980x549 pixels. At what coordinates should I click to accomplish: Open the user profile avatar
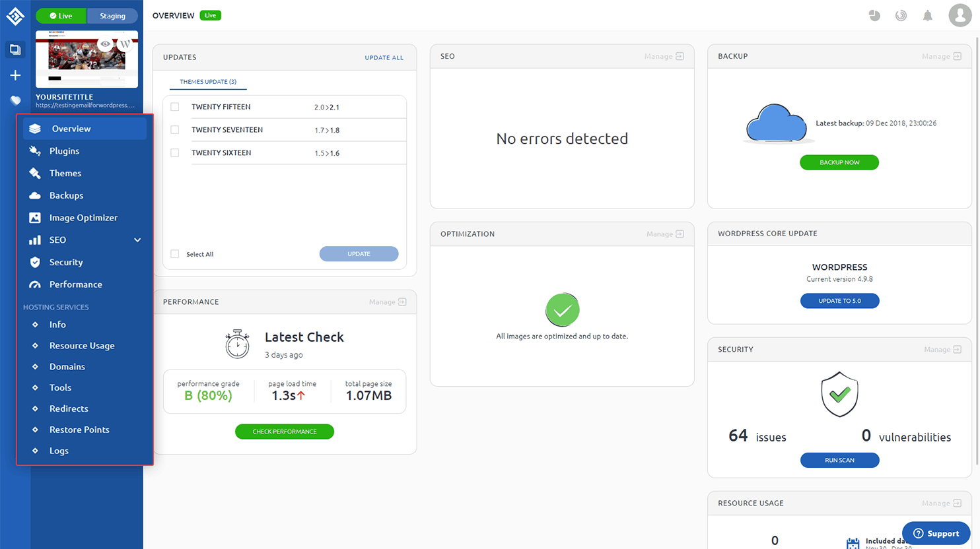pyautogui.click(x=960, y=15)
